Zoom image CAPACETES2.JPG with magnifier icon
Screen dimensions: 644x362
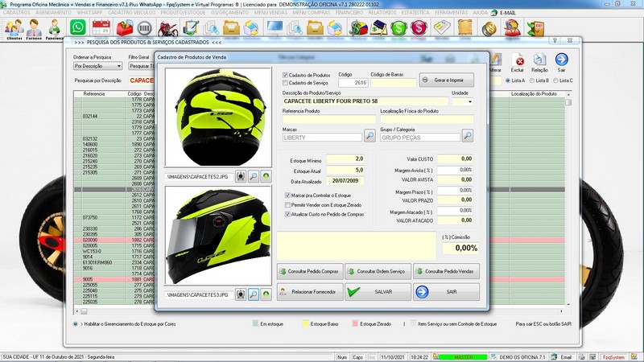click(x=252, y=175)
